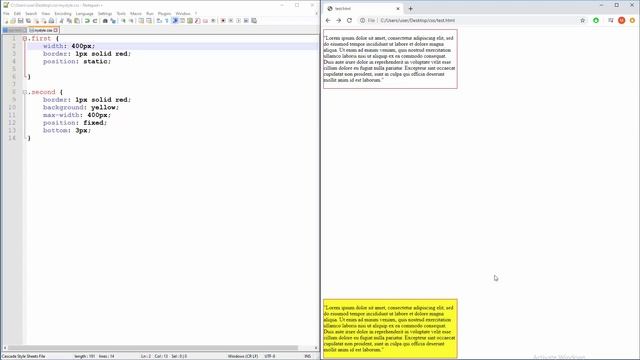Screen dimensions: 640x360
Task: Click 'Windows (CR LF)' in the status bar
Action: coord(243,356)
